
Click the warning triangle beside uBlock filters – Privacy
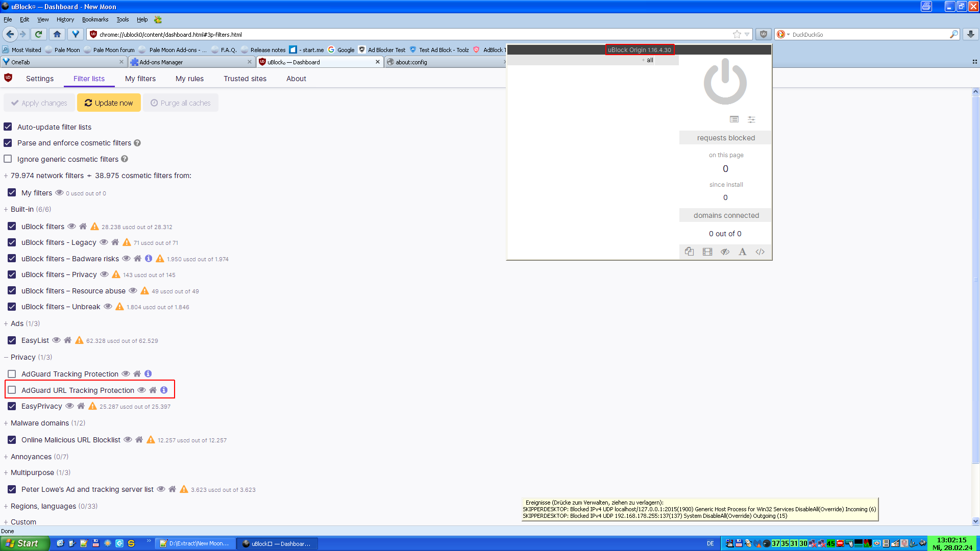tap(116, 274)
